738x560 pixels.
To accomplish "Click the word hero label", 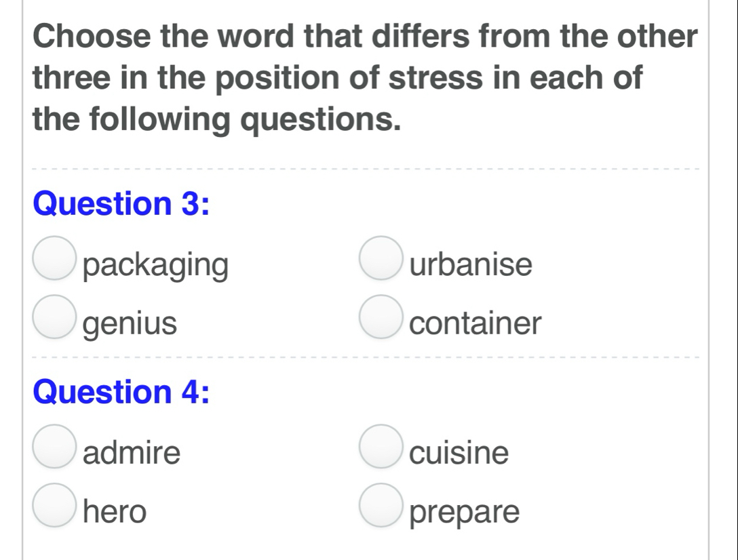I will click(x=115, y=511).
